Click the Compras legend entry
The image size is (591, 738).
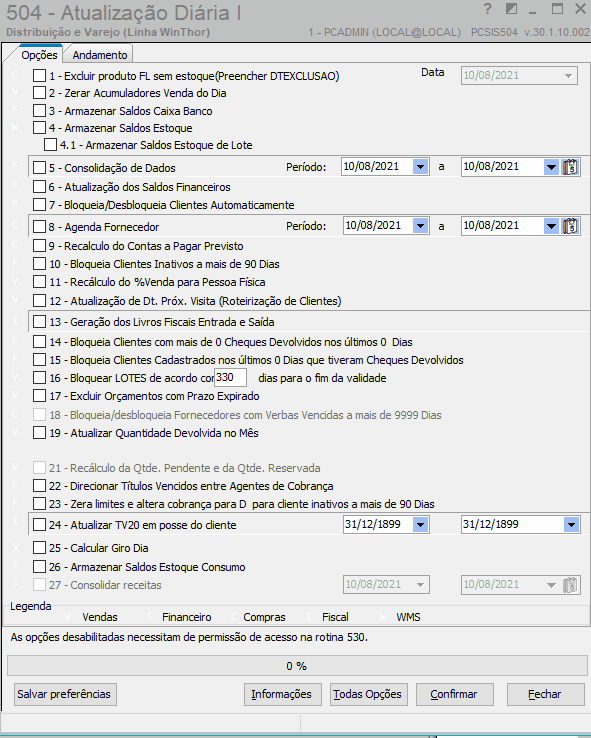[x=264, y=617]
